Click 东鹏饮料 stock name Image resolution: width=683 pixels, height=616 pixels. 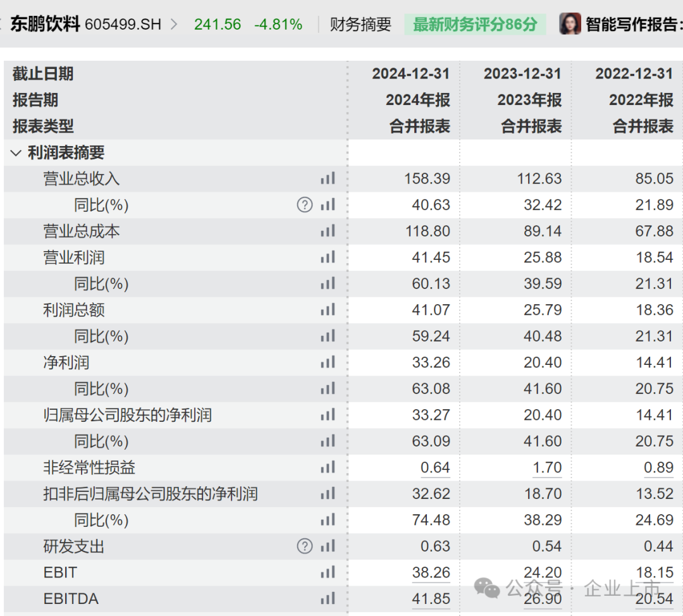(45, 23)
